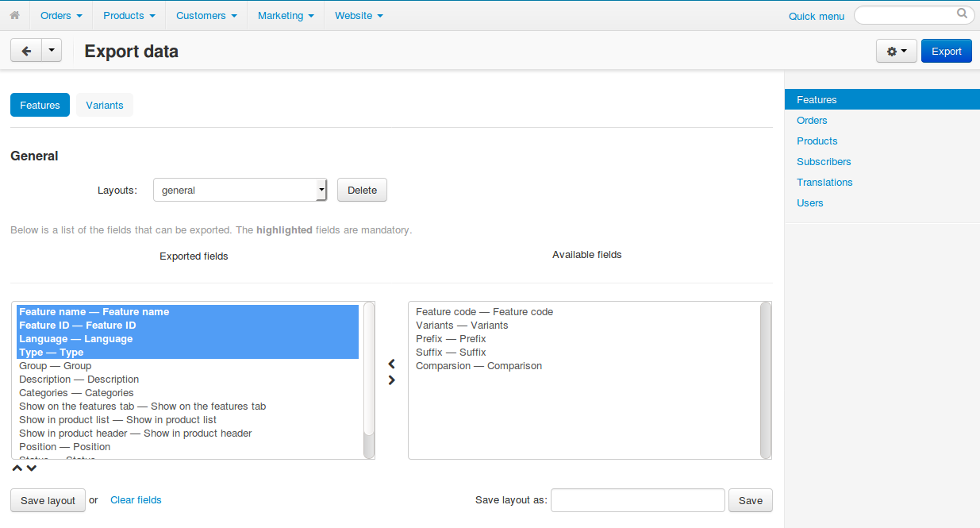Click the Export button
Image resolution: width=980 pixels, height=528 pixels.
coord(947,51)
